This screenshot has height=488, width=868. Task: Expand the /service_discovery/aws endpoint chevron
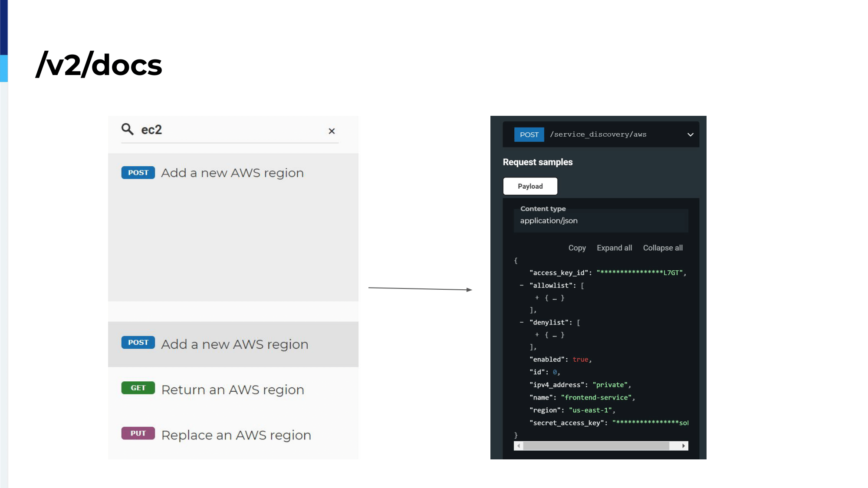point(690,134)
